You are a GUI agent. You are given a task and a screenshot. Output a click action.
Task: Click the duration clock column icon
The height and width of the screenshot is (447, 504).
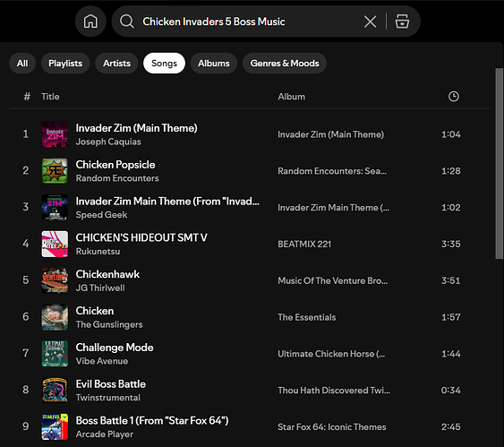tap(454, 97)
